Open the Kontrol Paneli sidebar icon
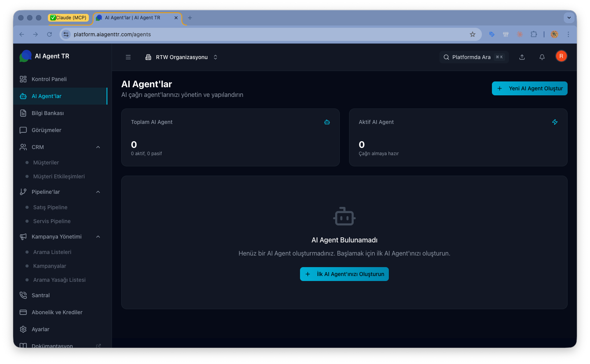Screen dimensions: 590x364 click(23, 79)
